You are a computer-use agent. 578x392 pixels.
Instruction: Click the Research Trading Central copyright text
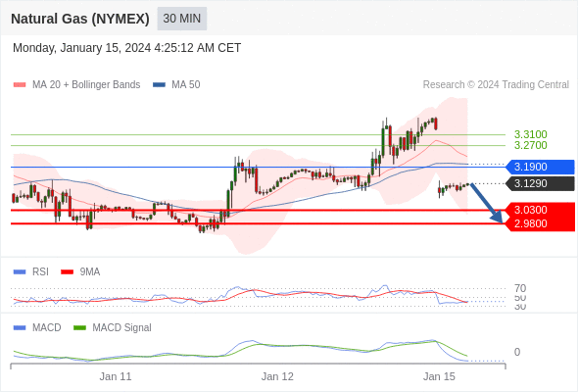pyautogui.click(x=496, y=85)
